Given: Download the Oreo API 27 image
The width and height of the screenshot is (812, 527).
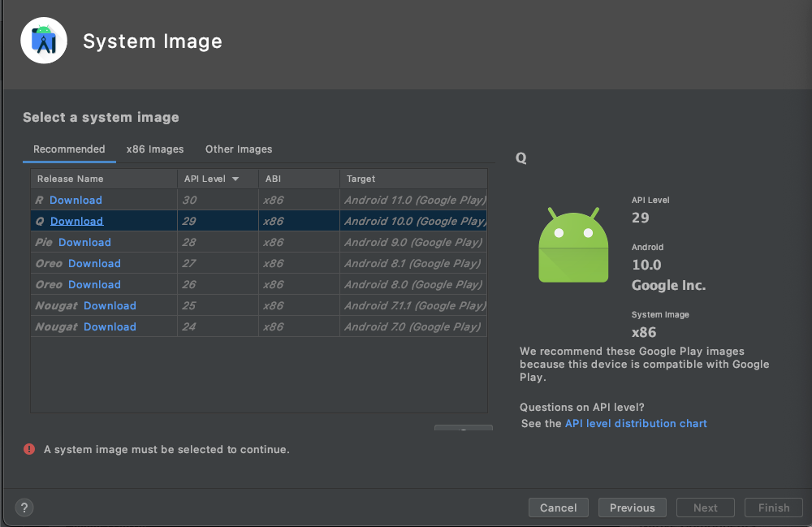Looking at the screenshot, I should tap(94, 264).
